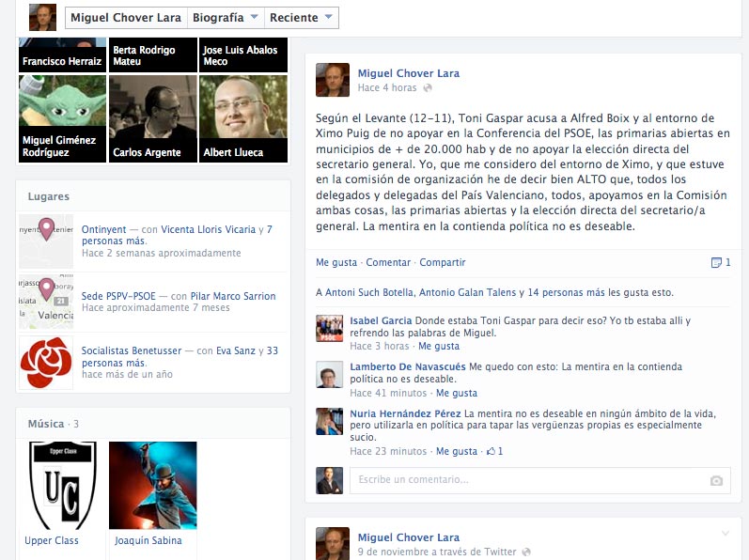Open Miguel Chover Lara name on second post

[x=409, y=537]
